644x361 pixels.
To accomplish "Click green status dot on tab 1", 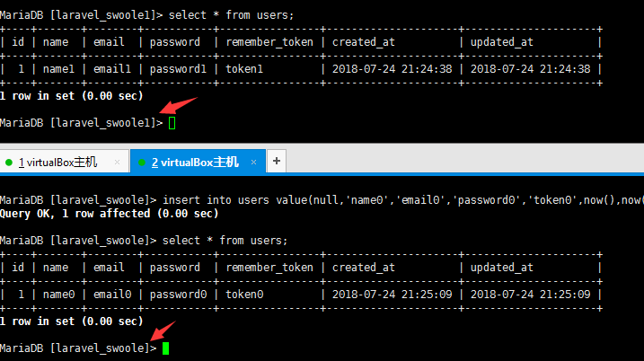I will 9,163.
